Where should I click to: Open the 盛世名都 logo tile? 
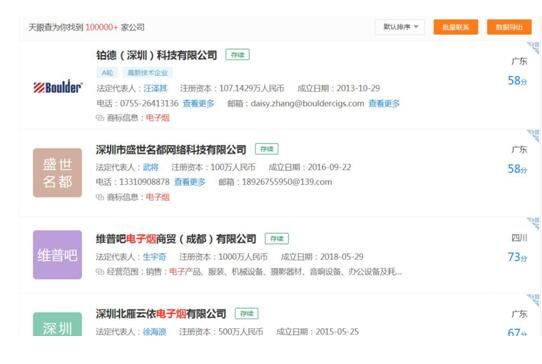[57, 173]
